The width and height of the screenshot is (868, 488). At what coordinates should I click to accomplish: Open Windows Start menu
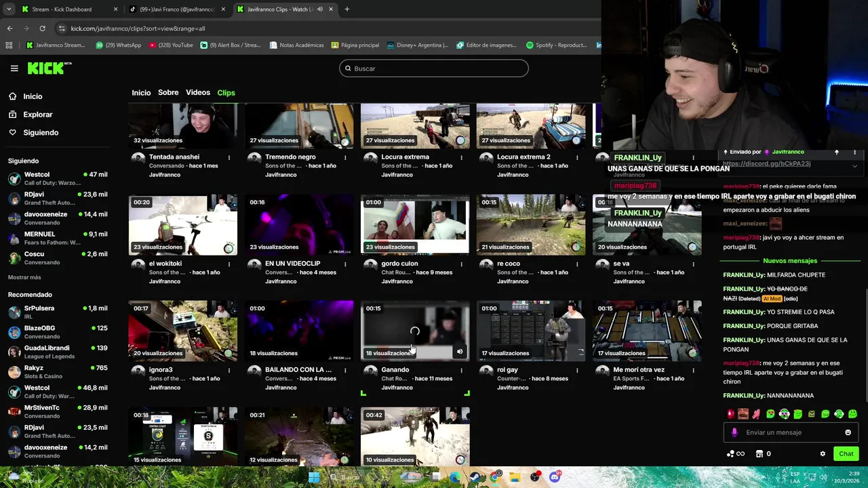[x=314, y=477]
